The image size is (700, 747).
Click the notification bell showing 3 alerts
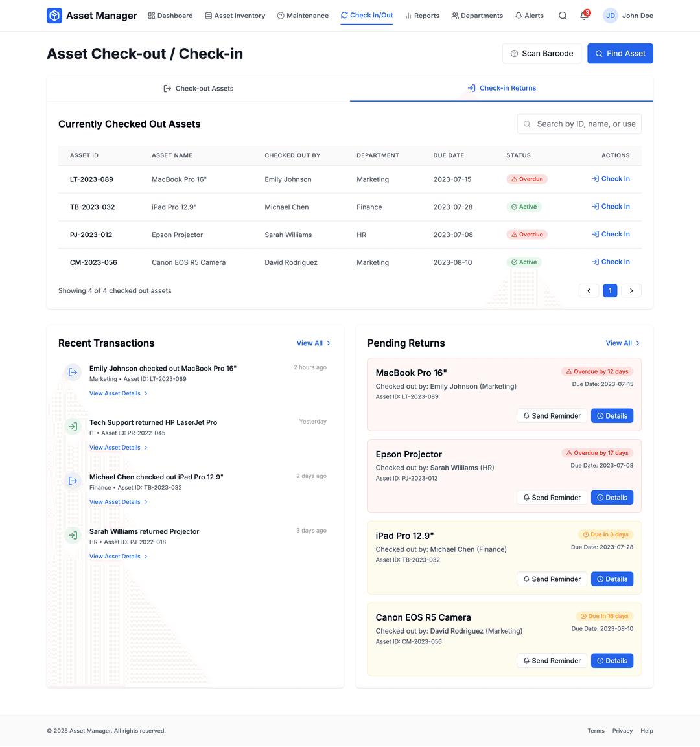584,16
